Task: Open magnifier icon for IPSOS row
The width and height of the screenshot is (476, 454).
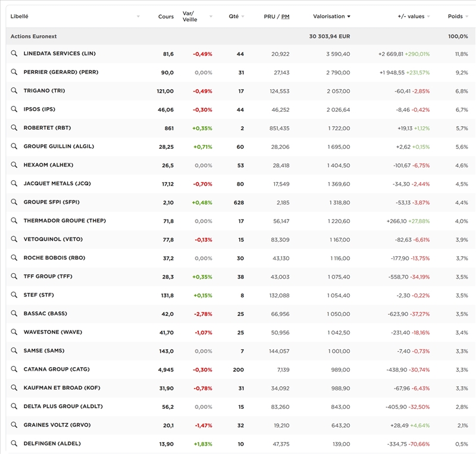Action: pos(14,109)
